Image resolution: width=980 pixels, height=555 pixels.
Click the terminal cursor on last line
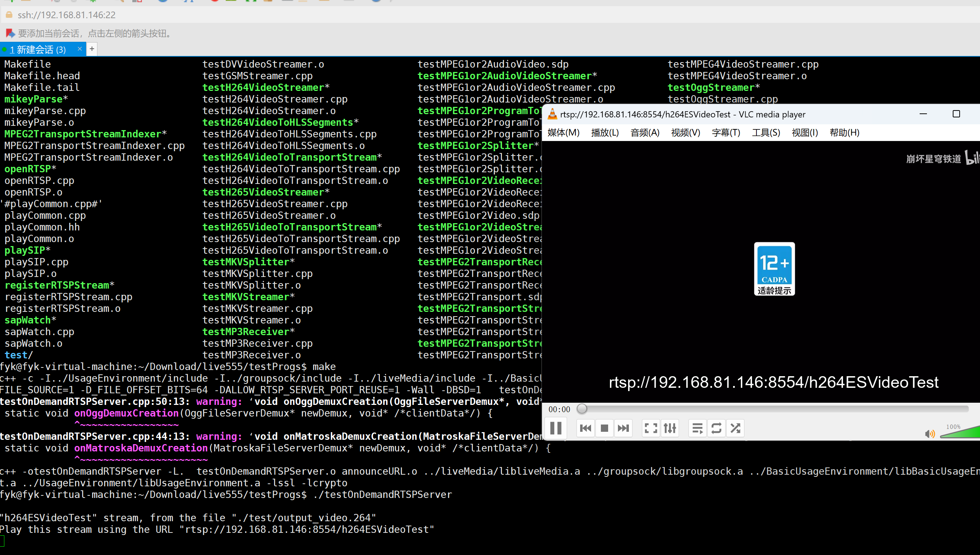coord(2,541)
